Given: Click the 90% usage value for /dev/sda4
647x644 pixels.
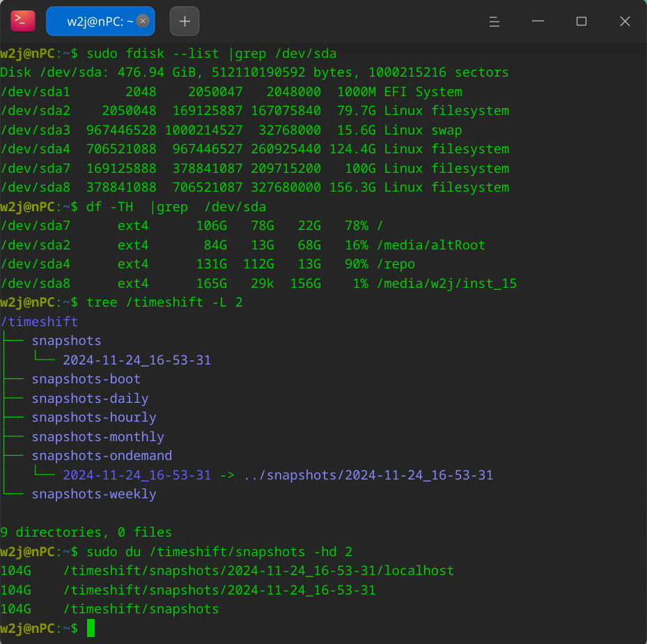Looking at the screenshot, I should tap(357, 264).
